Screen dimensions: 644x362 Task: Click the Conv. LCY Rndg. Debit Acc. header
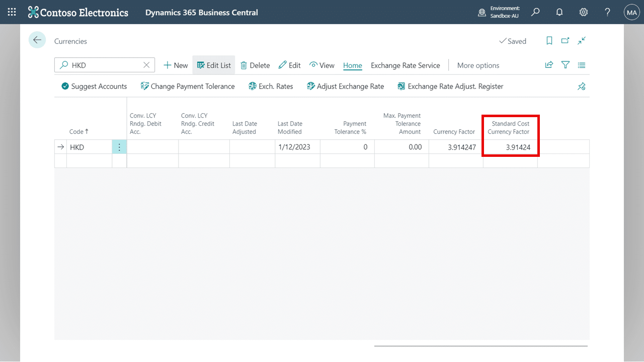pyautogui.click(x=146, y=124)
